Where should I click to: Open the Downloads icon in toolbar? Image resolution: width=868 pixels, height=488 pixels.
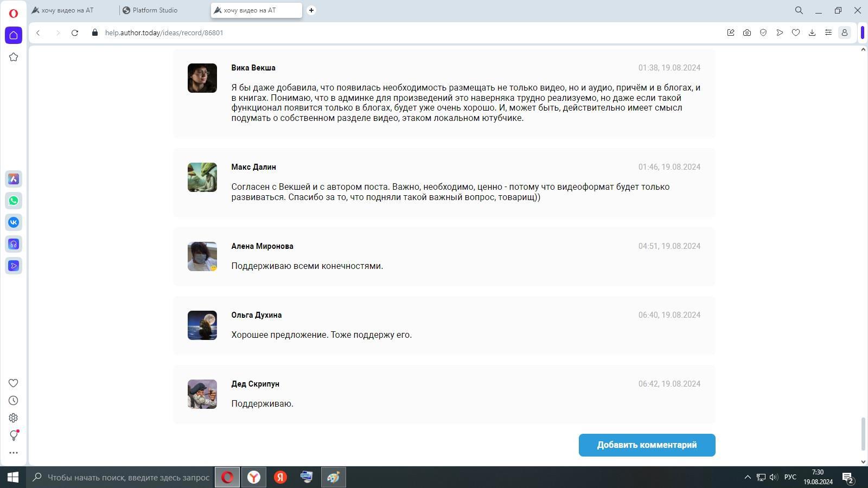coord(812,33)
